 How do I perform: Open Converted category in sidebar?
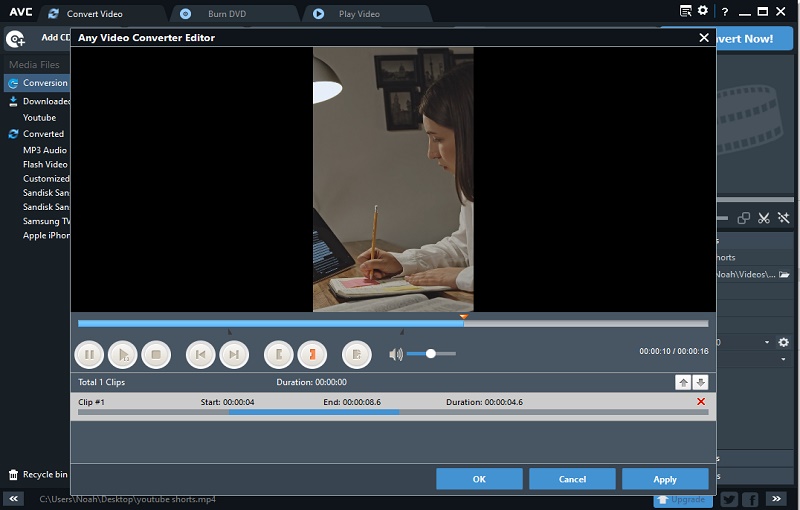[38, 134]
